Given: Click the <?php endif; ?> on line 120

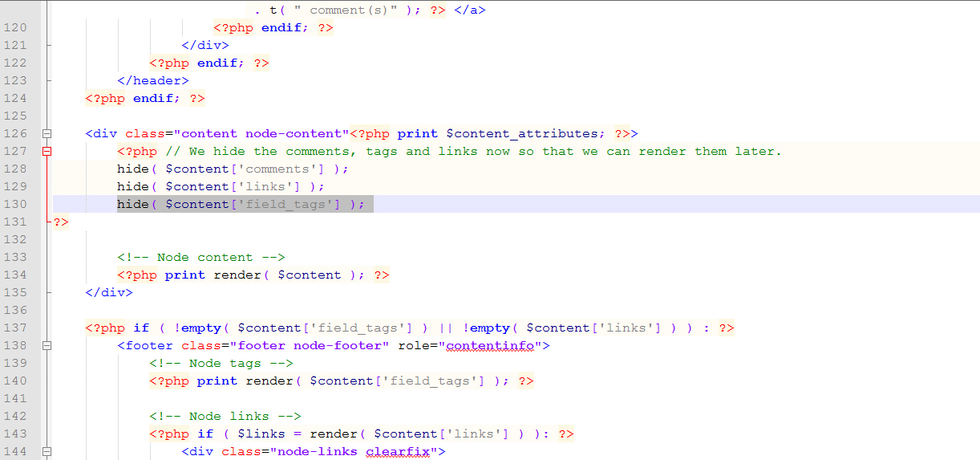Looking at the screenshot, I should 273,28.
